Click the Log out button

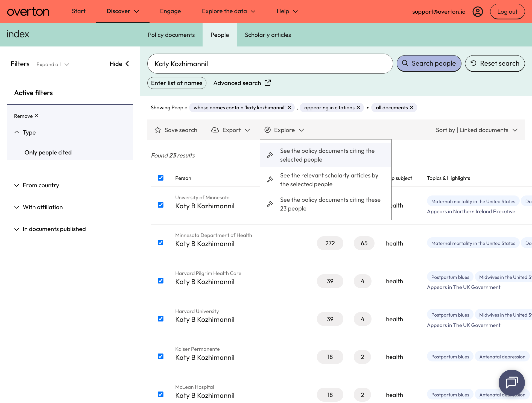(507, 11)
